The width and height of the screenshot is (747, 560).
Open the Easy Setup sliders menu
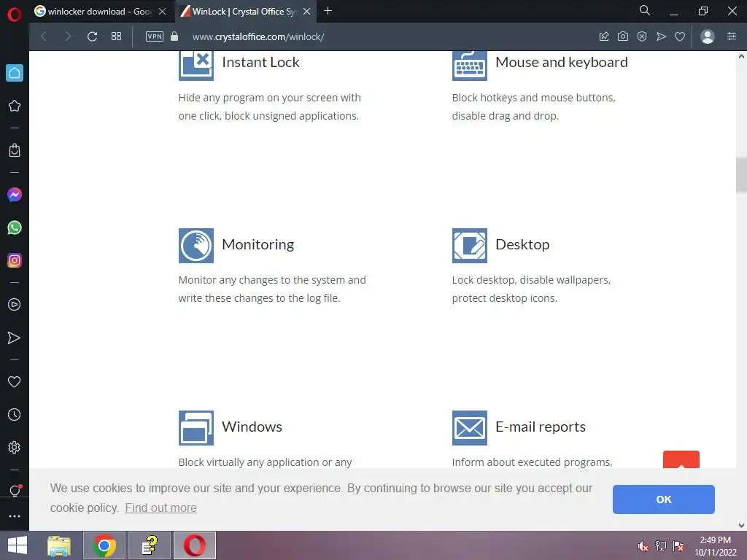(732, 36)
